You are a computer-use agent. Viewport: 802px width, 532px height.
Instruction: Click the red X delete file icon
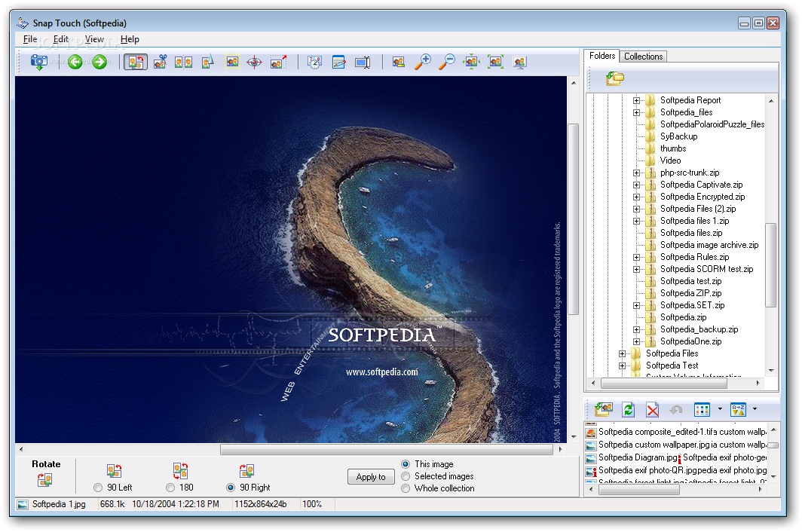tap(653, 410)
